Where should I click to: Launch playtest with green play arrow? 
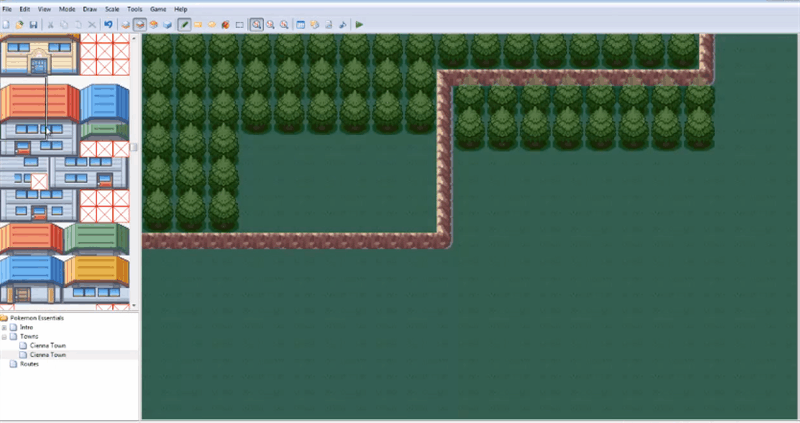[x=359, y=23]
